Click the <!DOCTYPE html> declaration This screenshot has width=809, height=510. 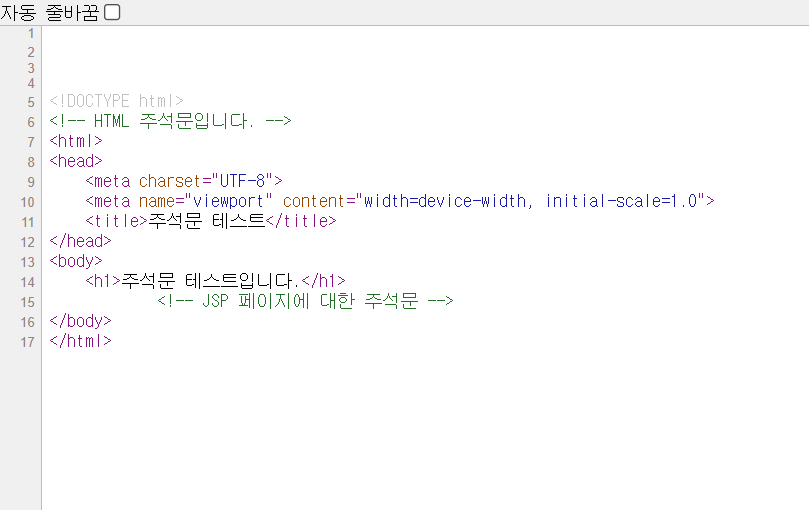click(x=116, y=101)
